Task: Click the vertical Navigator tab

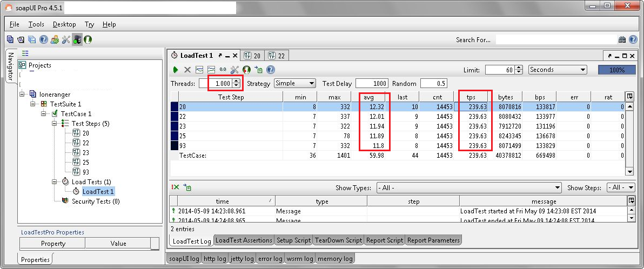Action: click(11, 66)
